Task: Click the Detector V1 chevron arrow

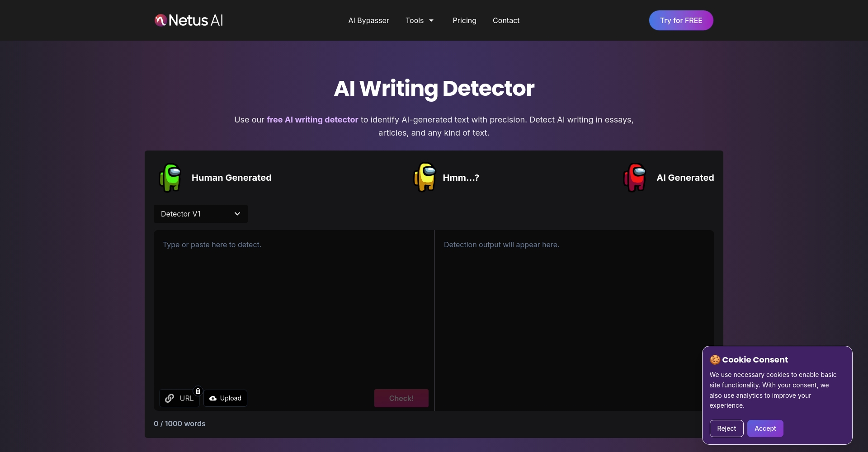Action: point(237,214)
